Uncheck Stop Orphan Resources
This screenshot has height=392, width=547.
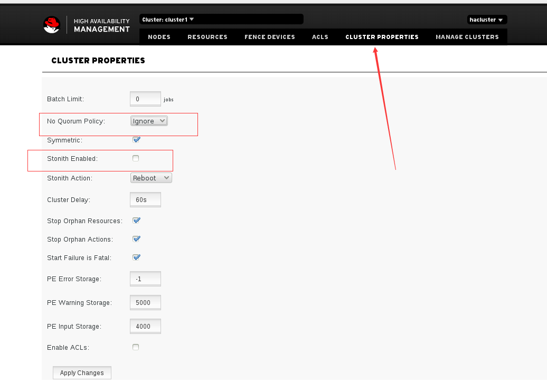[136, 221]
